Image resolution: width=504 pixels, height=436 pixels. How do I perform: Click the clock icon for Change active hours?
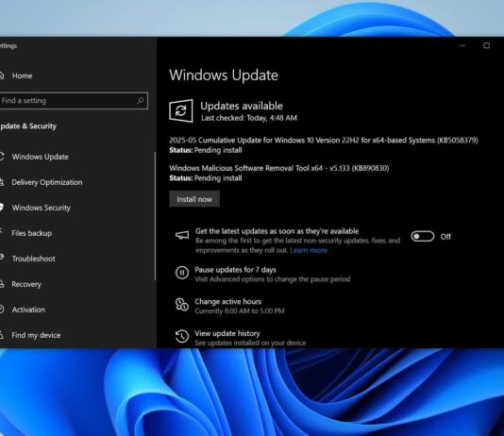tap(182, 305)
